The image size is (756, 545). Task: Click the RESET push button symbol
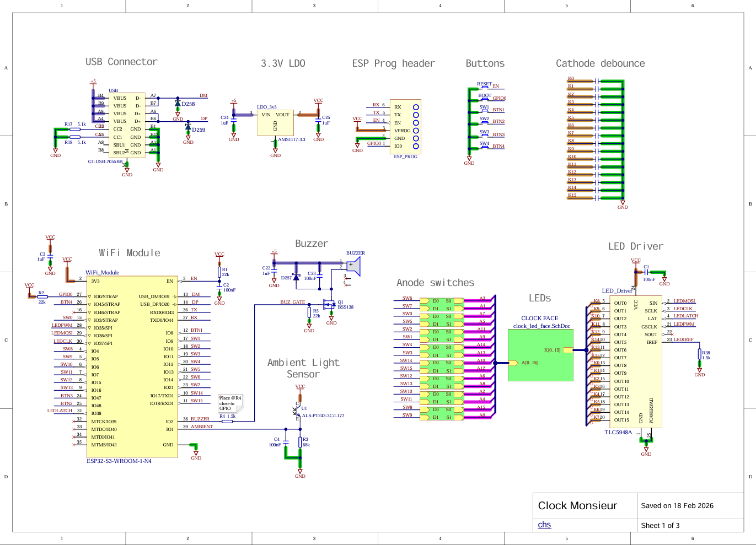click(x=485, y=87)
